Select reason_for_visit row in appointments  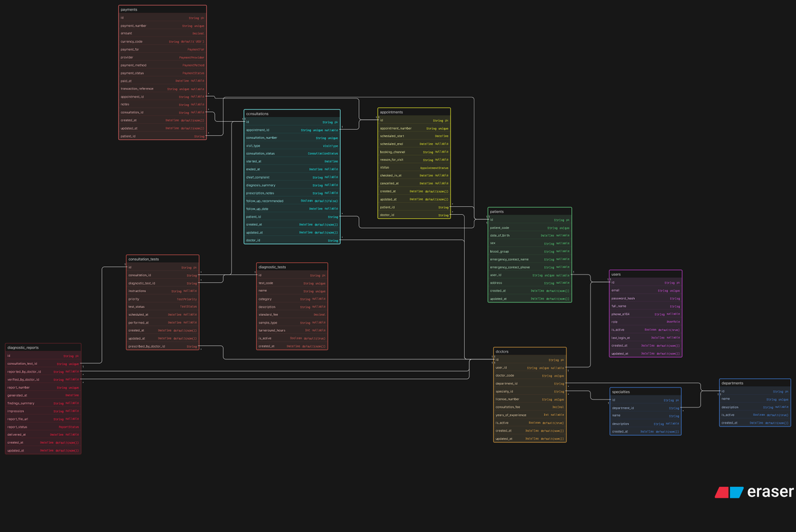(x=414, y=160)
